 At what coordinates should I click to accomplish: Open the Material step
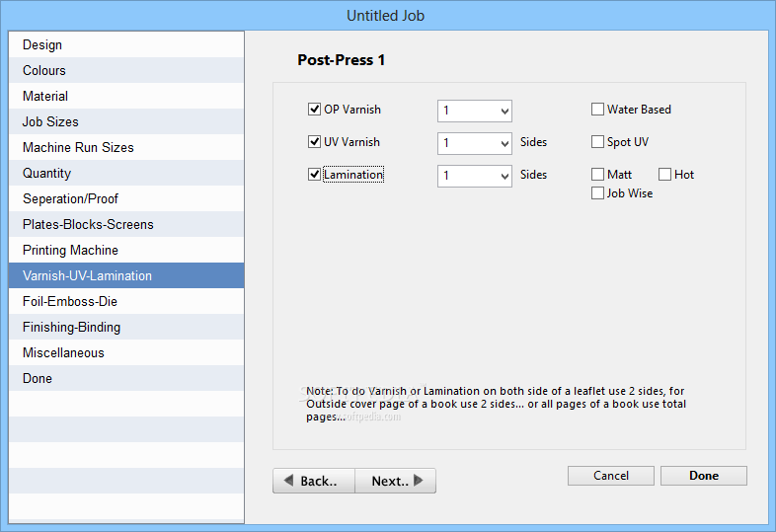click(x=126, y=96)
